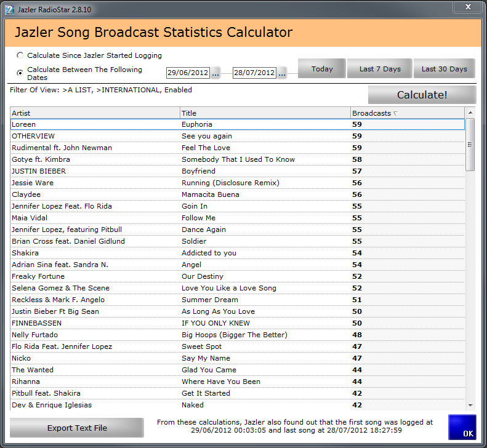Screen dimensions: 487x448
Task: Open date picker for start date
Action: [x=215, y=73]
